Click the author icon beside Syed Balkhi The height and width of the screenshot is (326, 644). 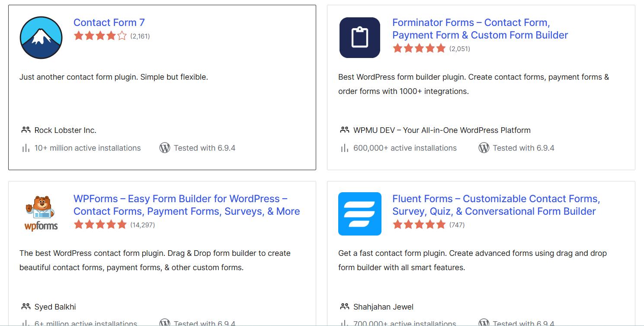26,307
